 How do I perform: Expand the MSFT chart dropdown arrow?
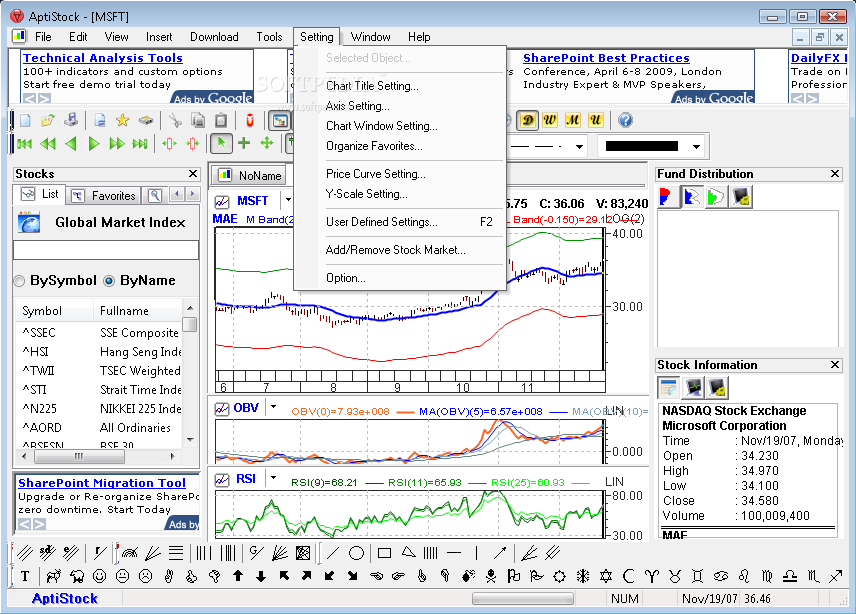point(288,200)
